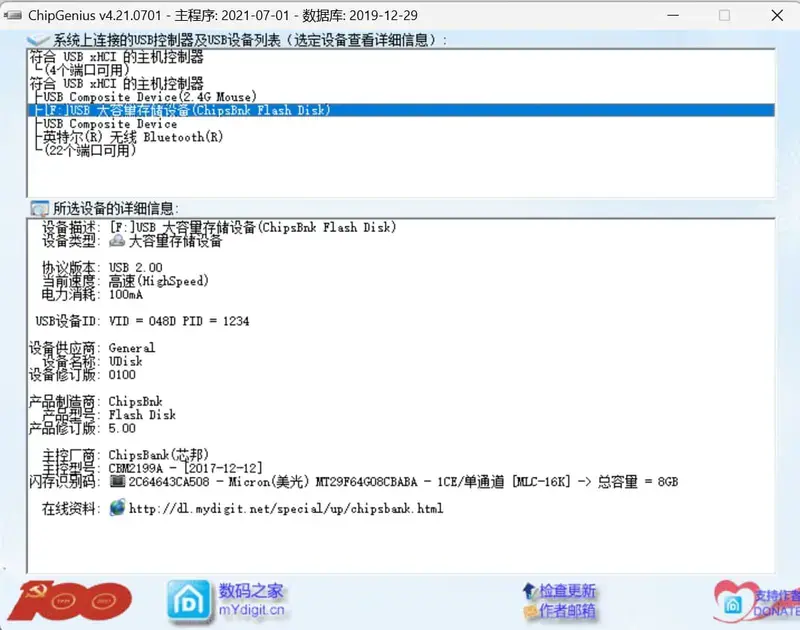Click the 设备描述 value line in details
Screen dimensions: 800x630
[253, 227]
